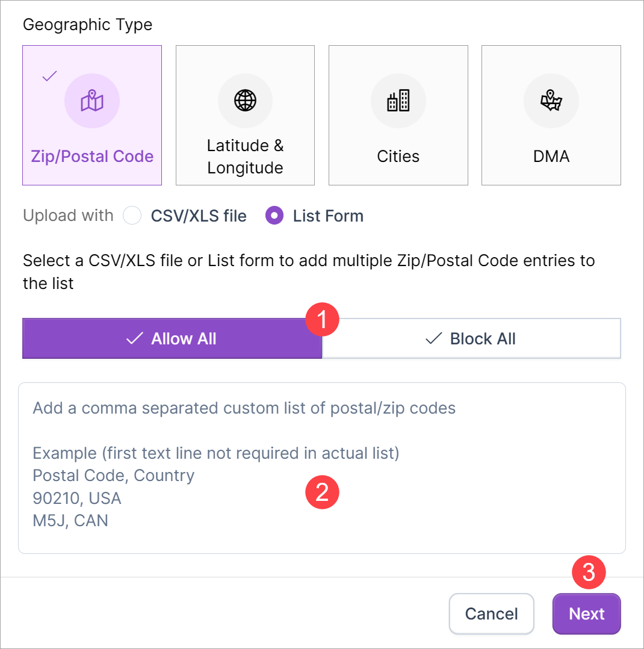Image resolution: width=644 pixels, height=649 pixels.
Task: Click the red number 3 marker
Action: [x=588, y=572]
